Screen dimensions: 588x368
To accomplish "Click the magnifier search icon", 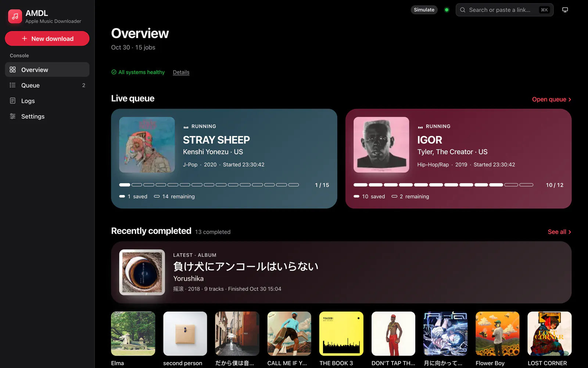I will point(463,10).
